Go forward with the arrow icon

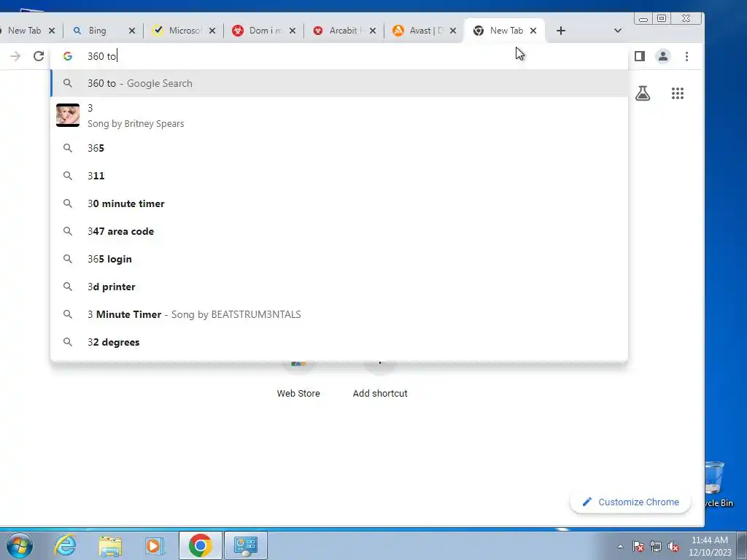pos(15,56)
